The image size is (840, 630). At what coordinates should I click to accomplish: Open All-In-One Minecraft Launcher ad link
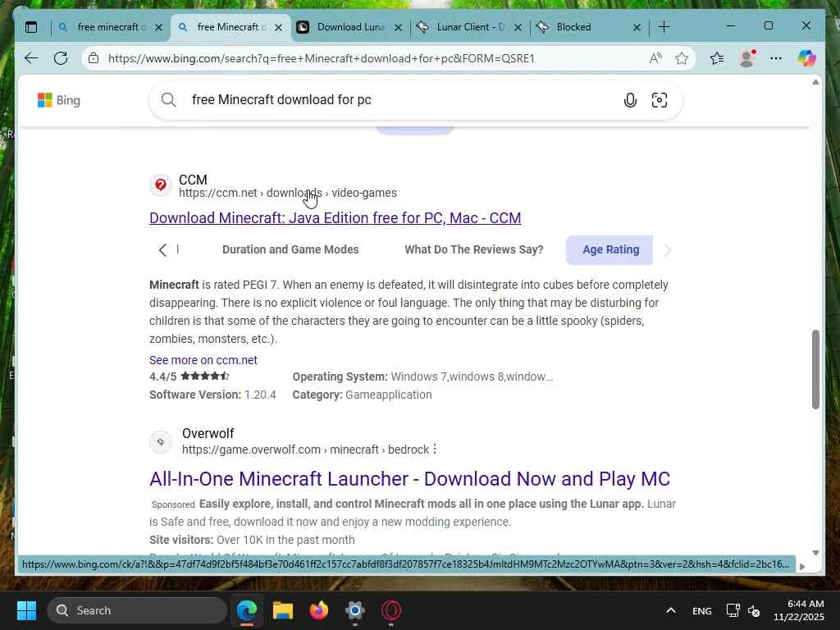click(x=409, y=478)
